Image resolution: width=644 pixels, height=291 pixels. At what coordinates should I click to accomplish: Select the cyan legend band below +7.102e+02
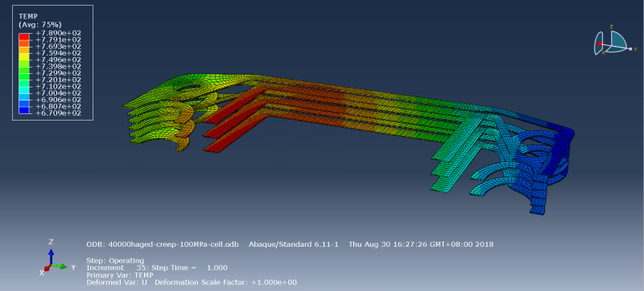point(24,89)
